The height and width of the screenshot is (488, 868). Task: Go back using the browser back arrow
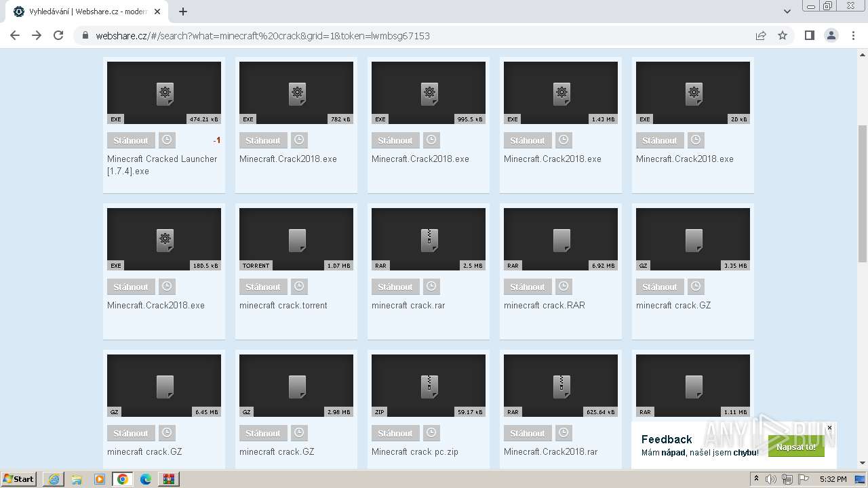(15, 36)
